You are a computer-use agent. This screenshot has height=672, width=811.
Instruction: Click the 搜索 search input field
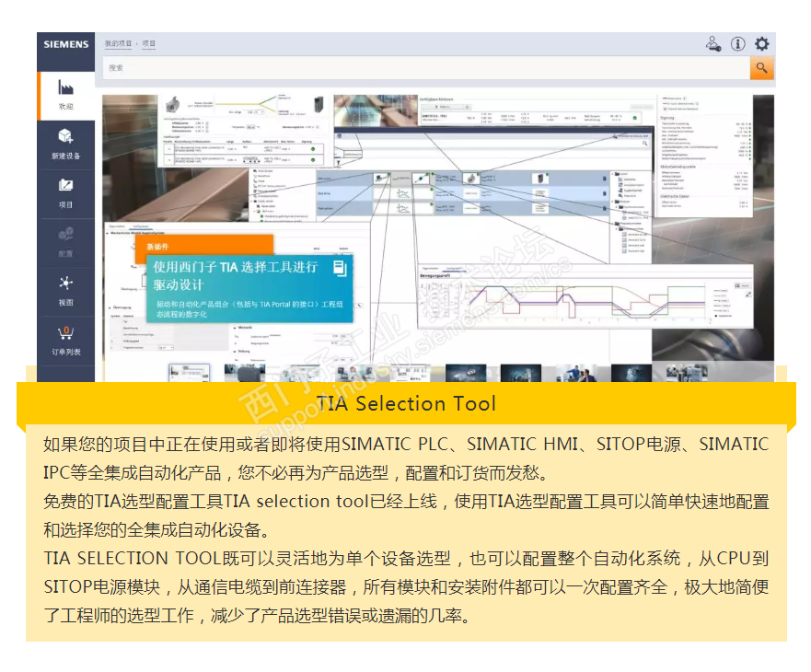tap(426, 68)
